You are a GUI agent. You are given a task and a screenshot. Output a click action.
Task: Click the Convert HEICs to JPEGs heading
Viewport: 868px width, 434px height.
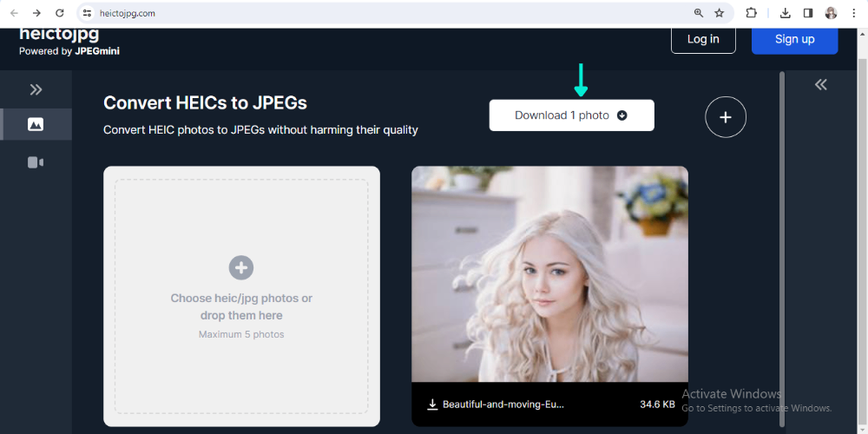click(x=205, y=103)
